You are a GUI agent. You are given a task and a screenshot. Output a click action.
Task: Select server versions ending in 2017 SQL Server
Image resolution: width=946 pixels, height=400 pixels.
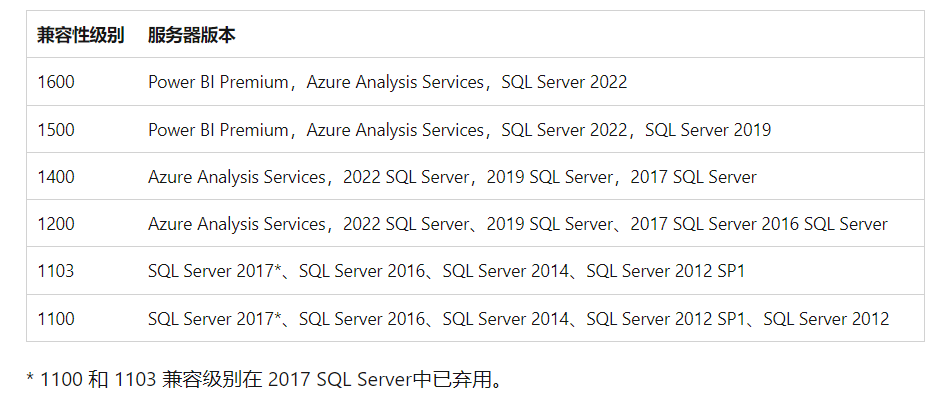coord(452,177)
